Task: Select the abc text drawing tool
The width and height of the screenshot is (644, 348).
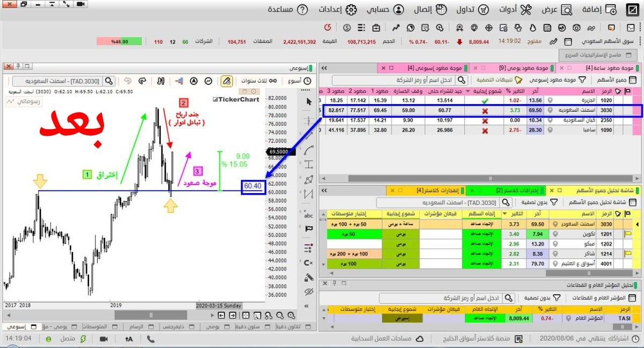Action: (x=309, y=216)
